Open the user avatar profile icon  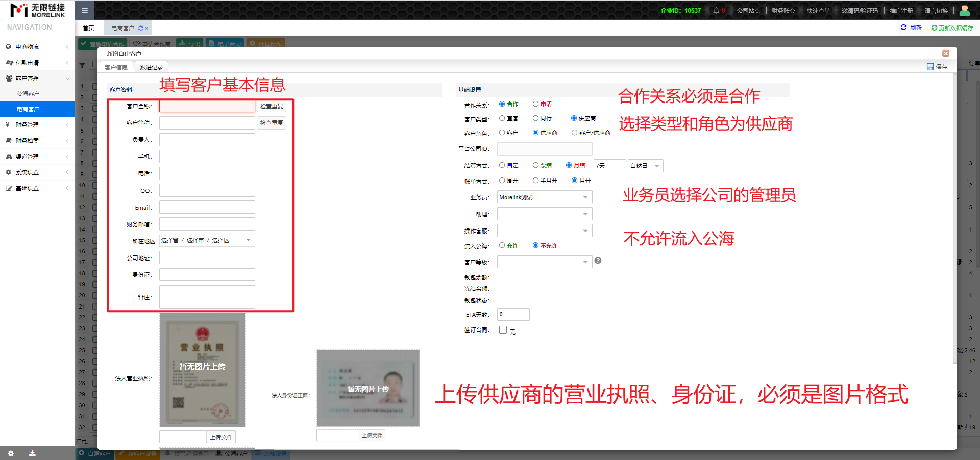tap(965, 10)
